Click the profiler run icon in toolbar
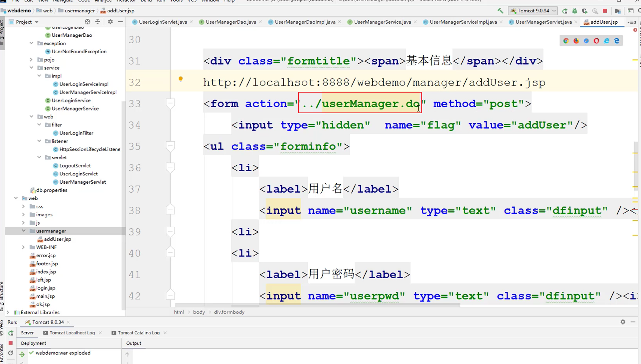 pos(595,11)
